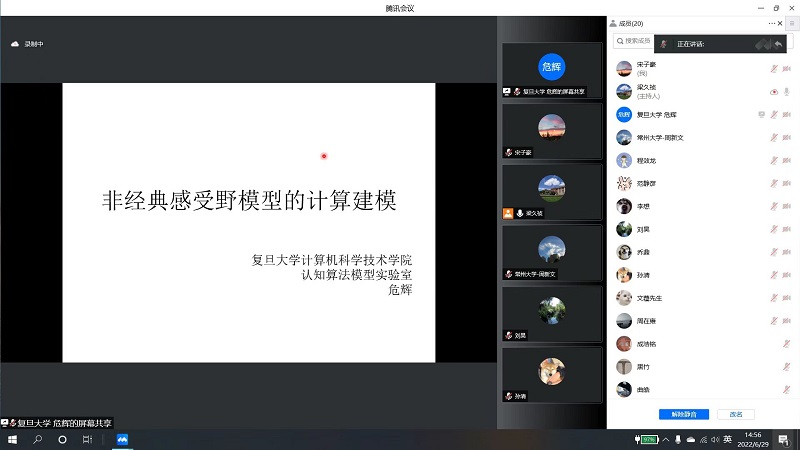The image size is (800, 450).
Task: Click the 危辉 screen-sharing video tile
Action: tap(552, 70)
